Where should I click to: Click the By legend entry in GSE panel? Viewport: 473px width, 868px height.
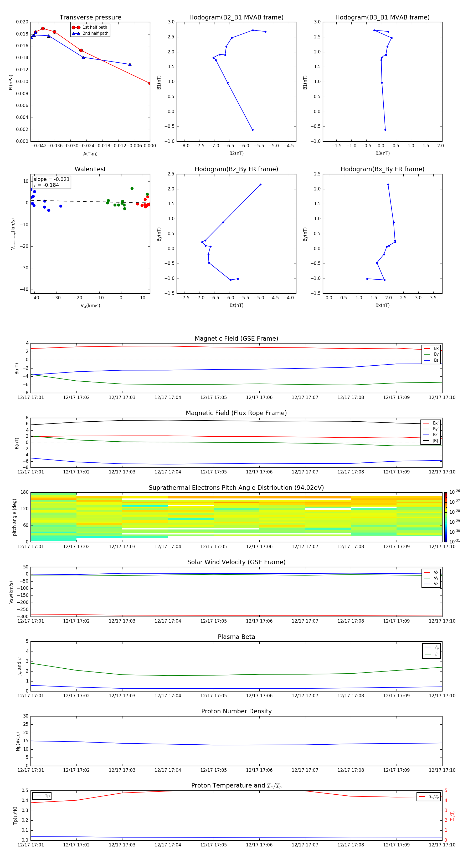[x=431, y=354]
